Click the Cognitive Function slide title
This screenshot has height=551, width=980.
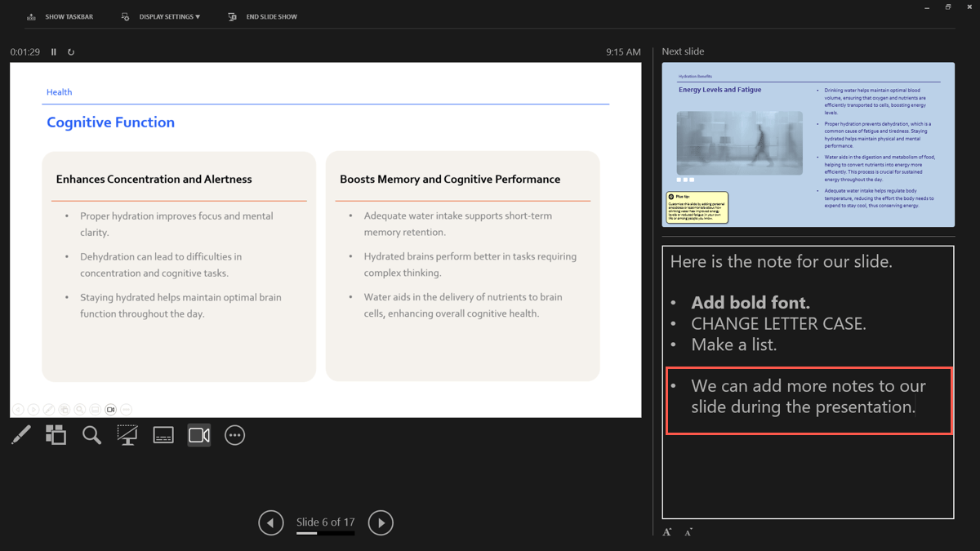(x=110, y=122)
